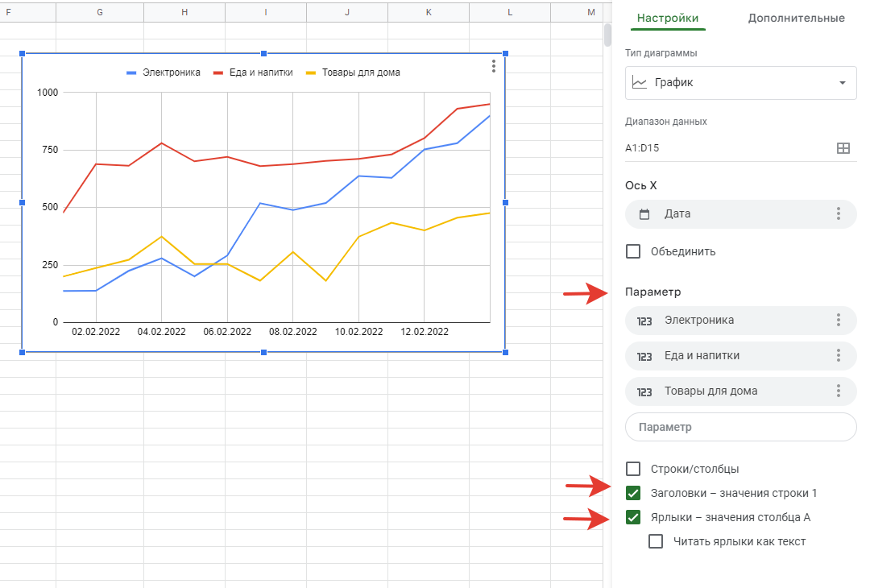Click the Параметр add series field
Viewport: 870px width, 588px height.
[740, 427]
